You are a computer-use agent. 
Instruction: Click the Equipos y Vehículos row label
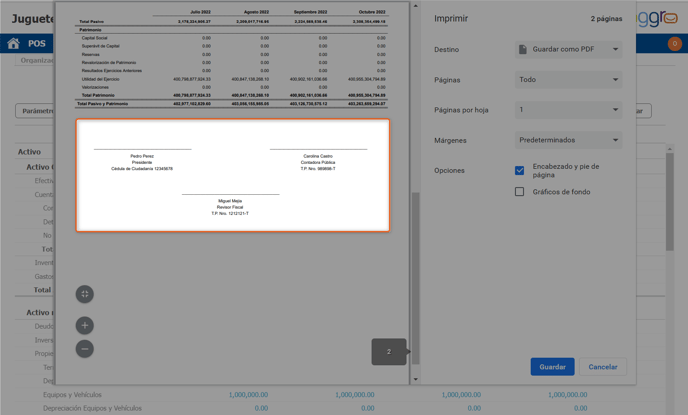pyautogui.click(x=72, y=394)
